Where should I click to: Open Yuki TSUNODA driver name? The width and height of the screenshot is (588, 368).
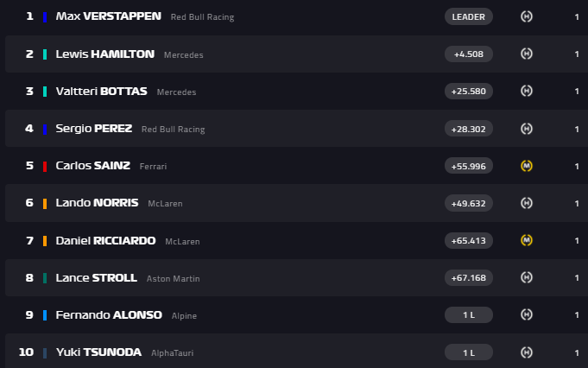point(98,352)
